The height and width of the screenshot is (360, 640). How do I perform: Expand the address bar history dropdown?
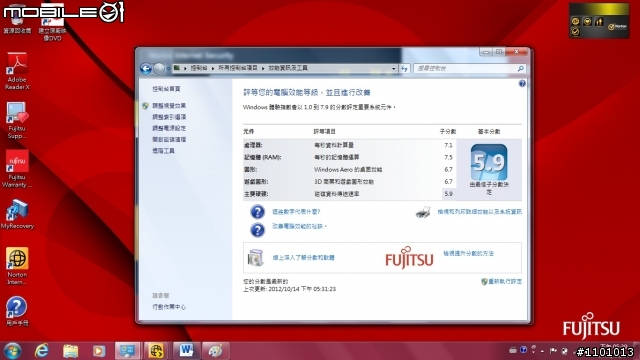tap(393, 69)
